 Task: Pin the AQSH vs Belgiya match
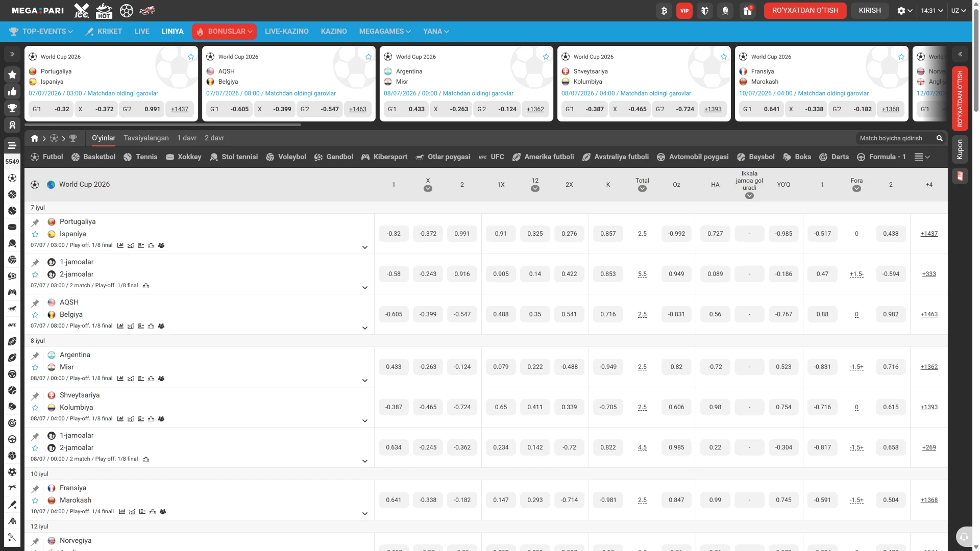35,303
